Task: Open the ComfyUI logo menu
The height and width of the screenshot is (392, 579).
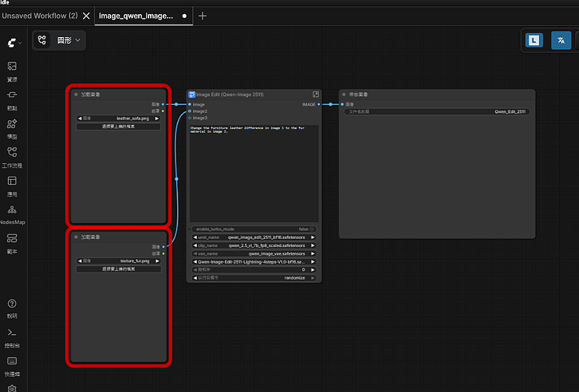Action: (x=11, y=43)
